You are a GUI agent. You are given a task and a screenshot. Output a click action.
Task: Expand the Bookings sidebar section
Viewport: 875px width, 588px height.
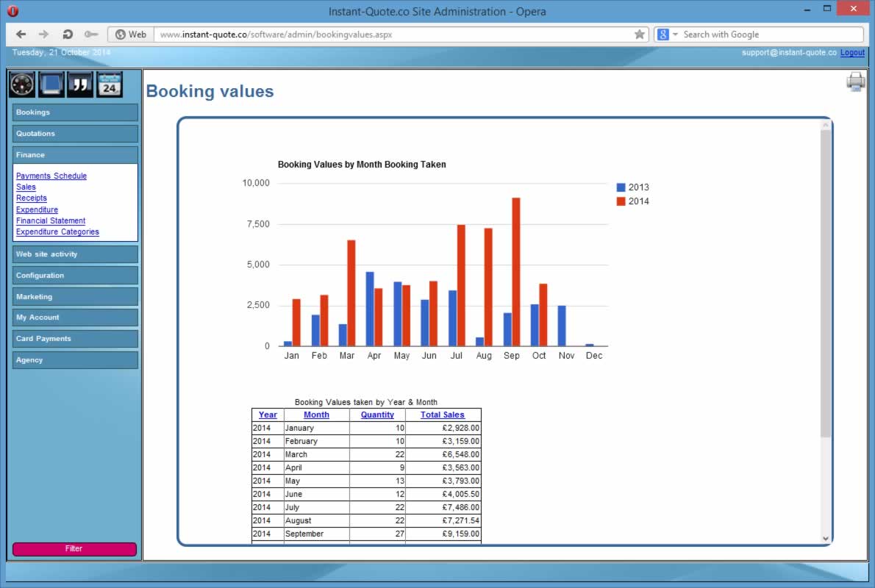[x=75, y=112]
